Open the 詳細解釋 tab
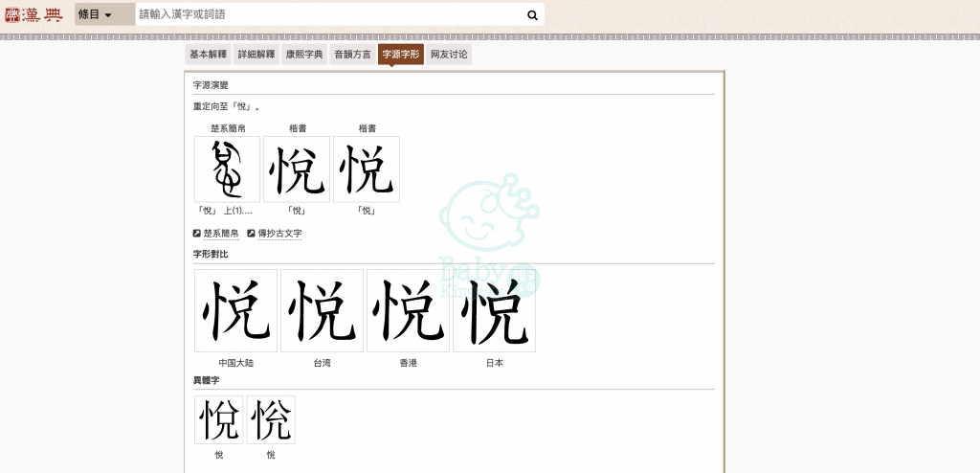The width and height of the screenshot is (980, 473). coord(256,55)
